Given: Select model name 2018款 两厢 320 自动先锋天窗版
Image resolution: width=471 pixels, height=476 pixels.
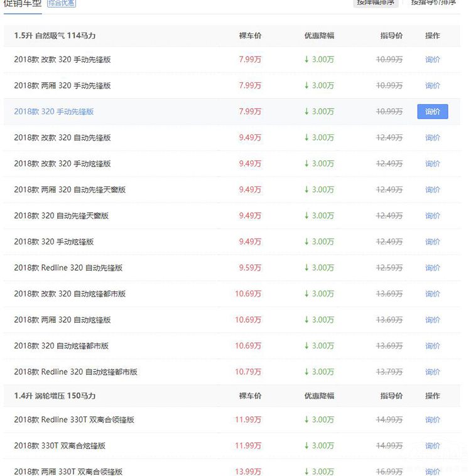Looking at the screenshot, I should (x=70, y=190).
